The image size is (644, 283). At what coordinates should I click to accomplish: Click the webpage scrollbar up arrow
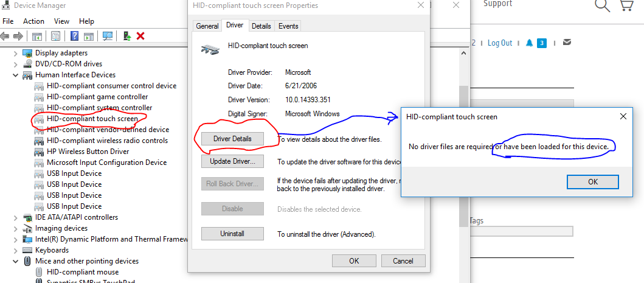(464, 54)
